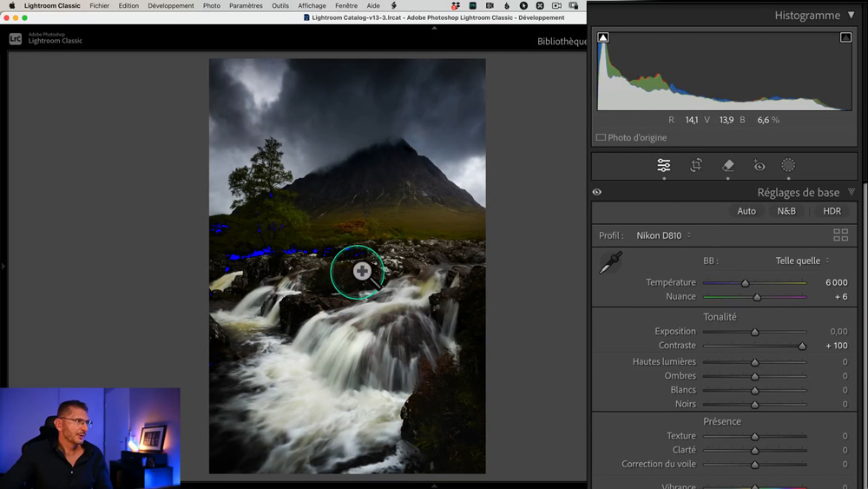Open the Red eye correction tool
The image size is (868, 489).
pos(759,165)
